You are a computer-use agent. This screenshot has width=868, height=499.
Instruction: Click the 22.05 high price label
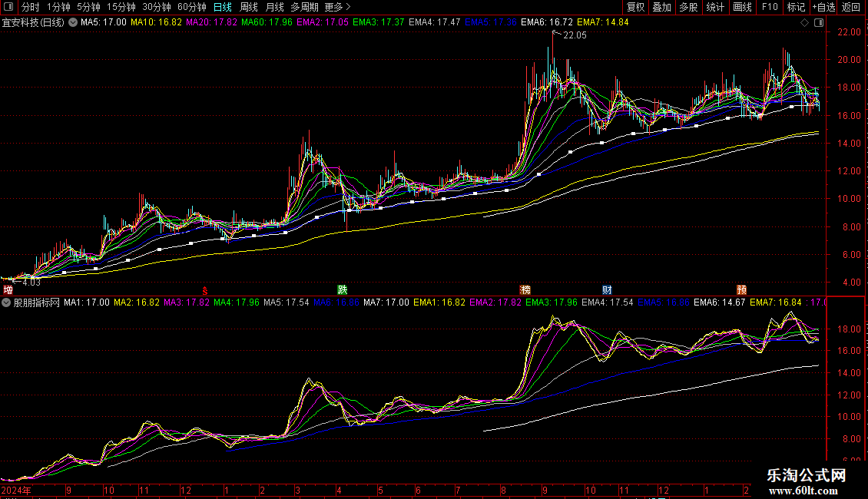[x=575, y=35]
